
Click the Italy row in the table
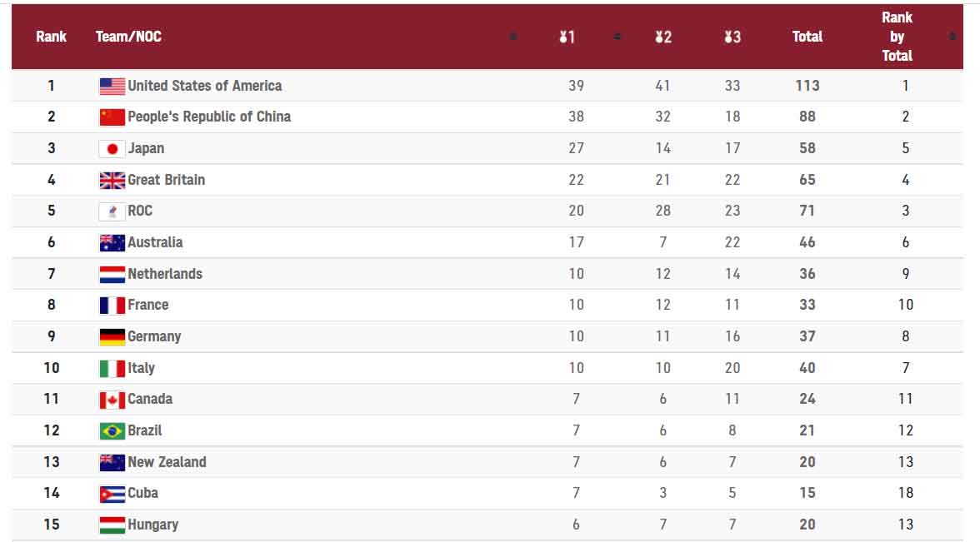pyautogui.click(x=333, y=368)
